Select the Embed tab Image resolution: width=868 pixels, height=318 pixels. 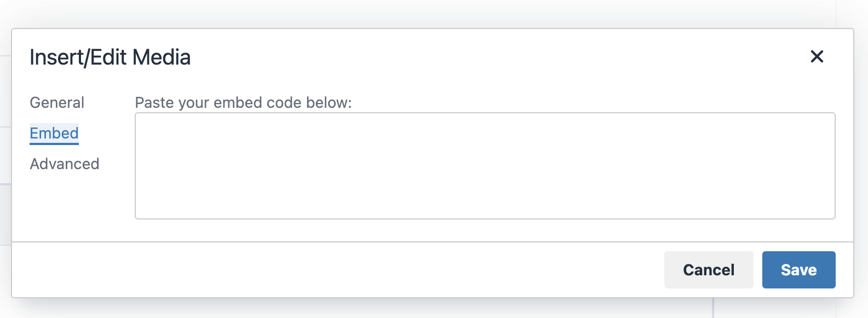pos(54,133)
